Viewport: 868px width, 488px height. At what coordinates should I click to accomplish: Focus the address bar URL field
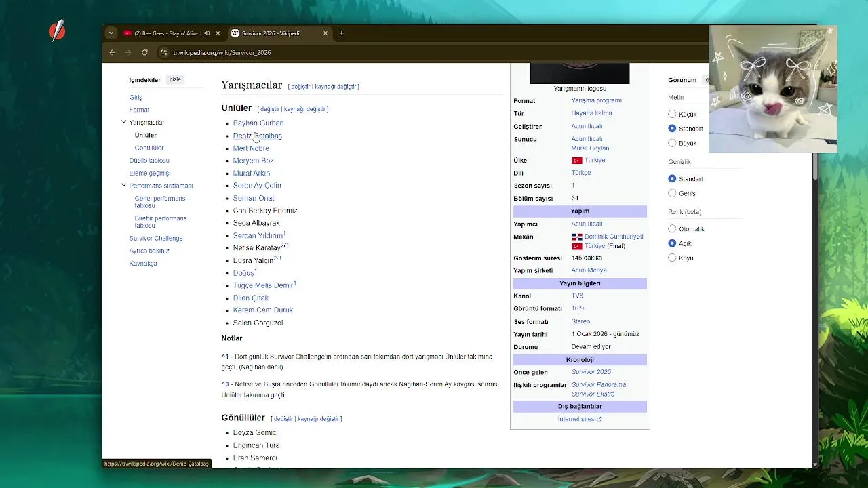point(434,52)
